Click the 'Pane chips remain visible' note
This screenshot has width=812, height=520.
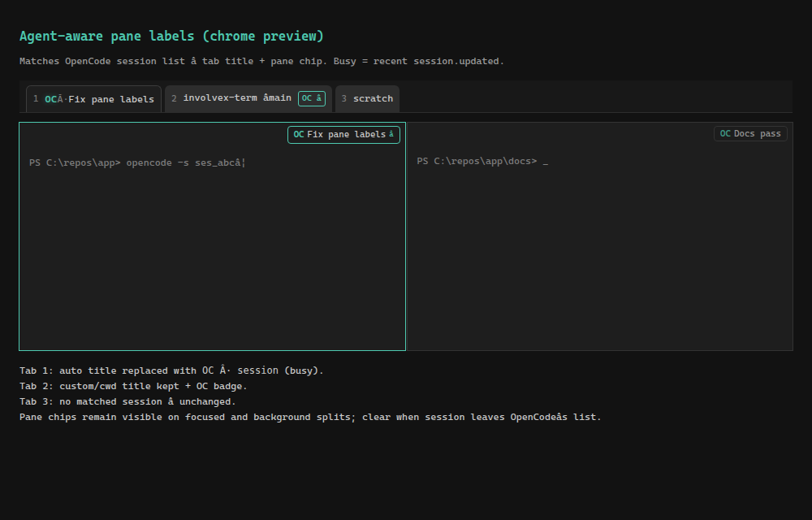(310, 418)
